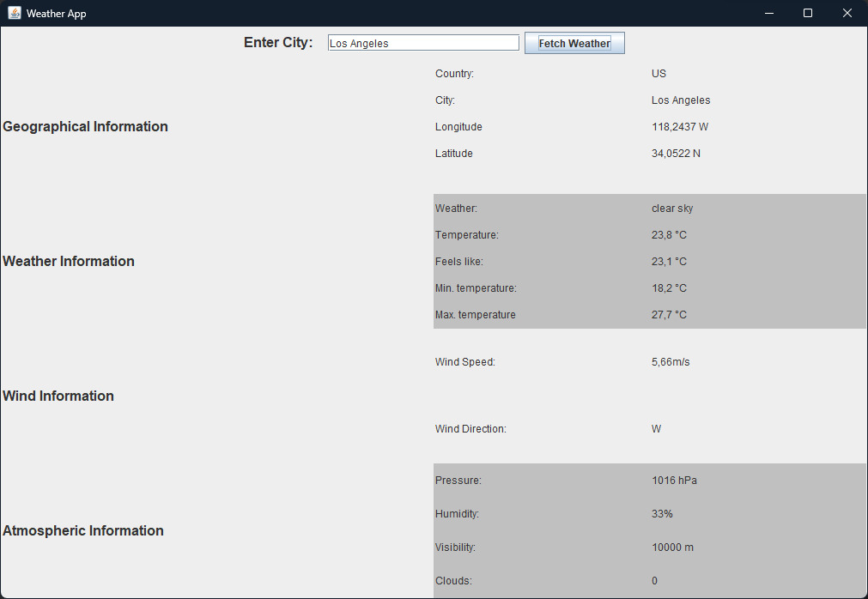This screenshot has height=599, width=868.
Task: Click the clear sky weather description
Action: pos(671,208)
